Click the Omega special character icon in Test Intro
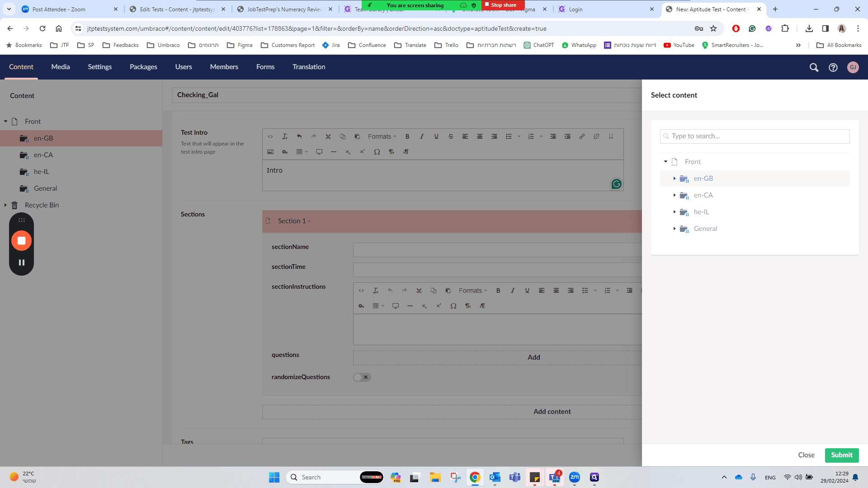868x488 pixels. [377, 152]
